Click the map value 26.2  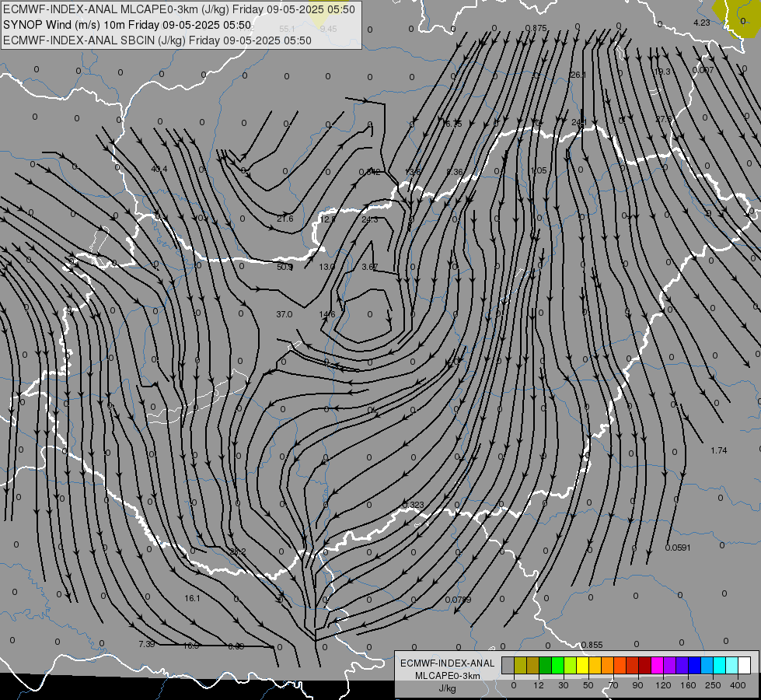click(238, 551)
